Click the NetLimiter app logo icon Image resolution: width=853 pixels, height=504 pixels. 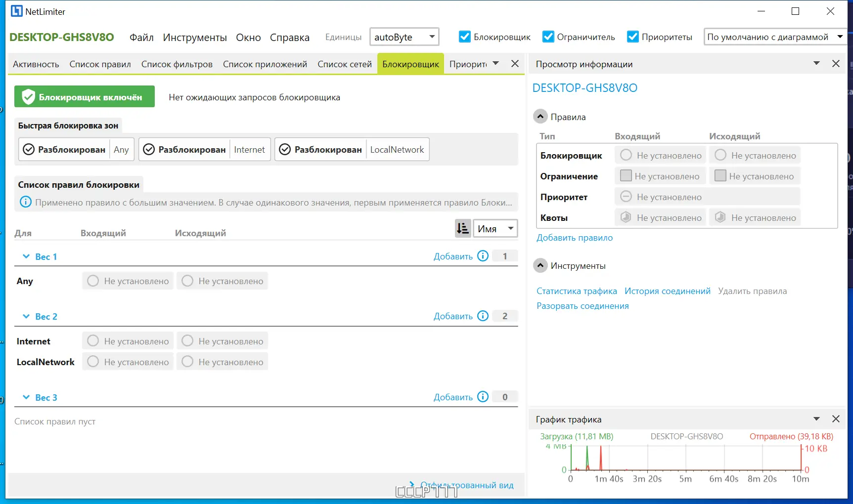click(x=17, y=11)
